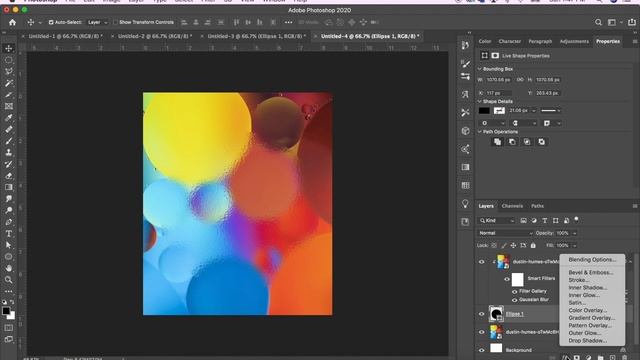Toggle the layer filtering on/off switch
Image resolution: width=640 pixels, height=360 pixels.
(576, 220)
